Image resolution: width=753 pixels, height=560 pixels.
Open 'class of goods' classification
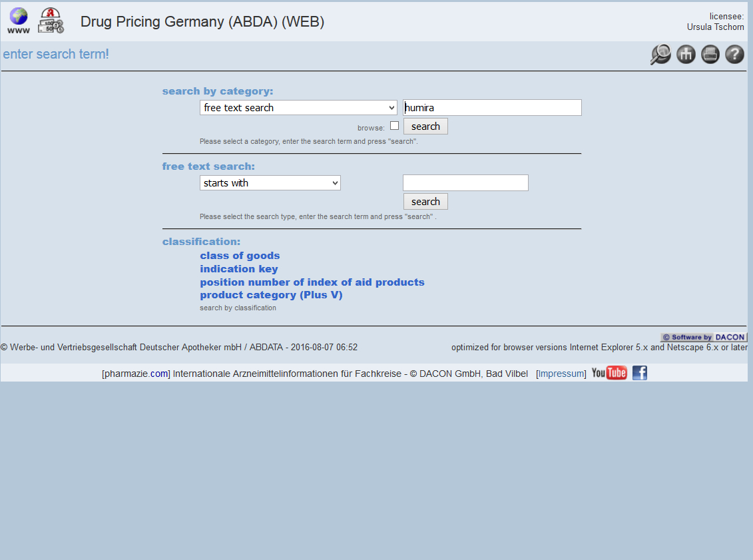point(240,256)
